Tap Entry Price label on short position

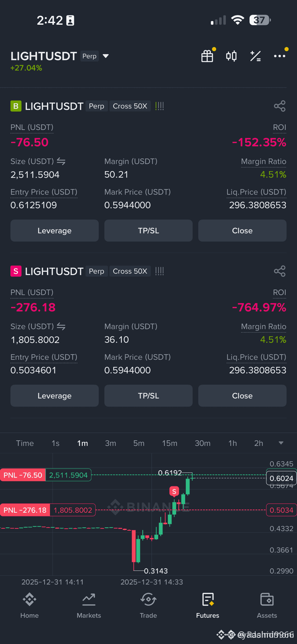(44, 357)
